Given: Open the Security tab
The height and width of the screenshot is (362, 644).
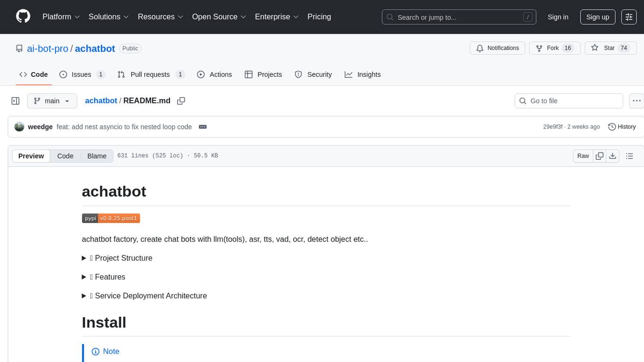Looking at the screenshot, I should [x=313, y=74].
